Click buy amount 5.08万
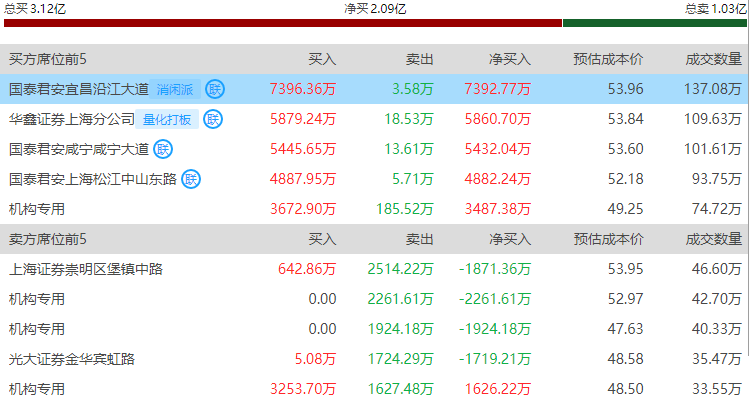 [315, 359]
